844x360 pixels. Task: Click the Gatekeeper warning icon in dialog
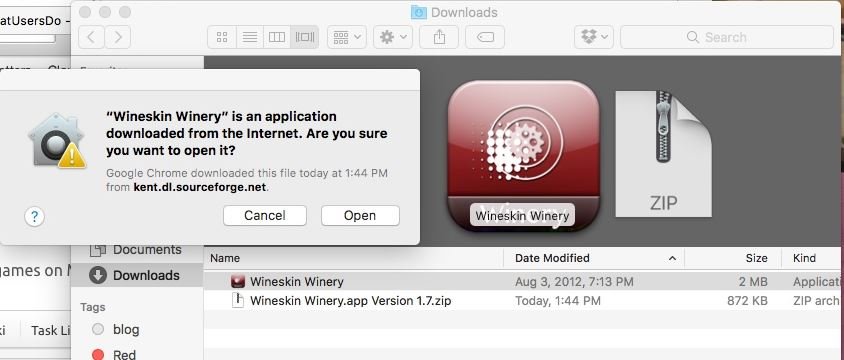57,140
